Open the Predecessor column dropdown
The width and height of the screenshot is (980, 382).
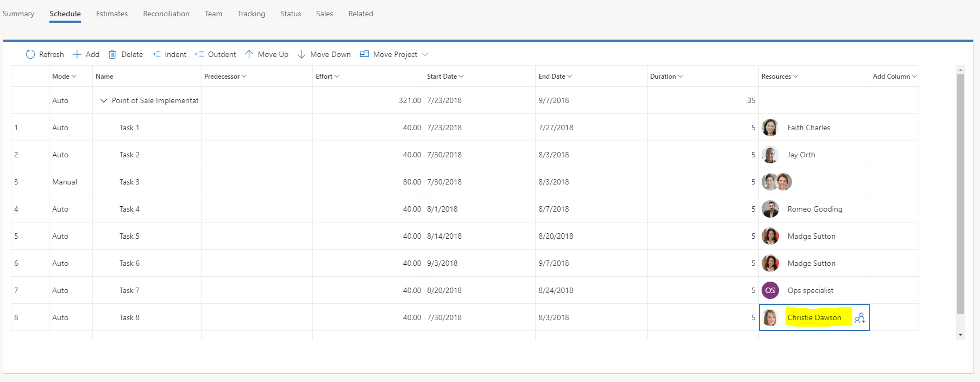point(244,77)
